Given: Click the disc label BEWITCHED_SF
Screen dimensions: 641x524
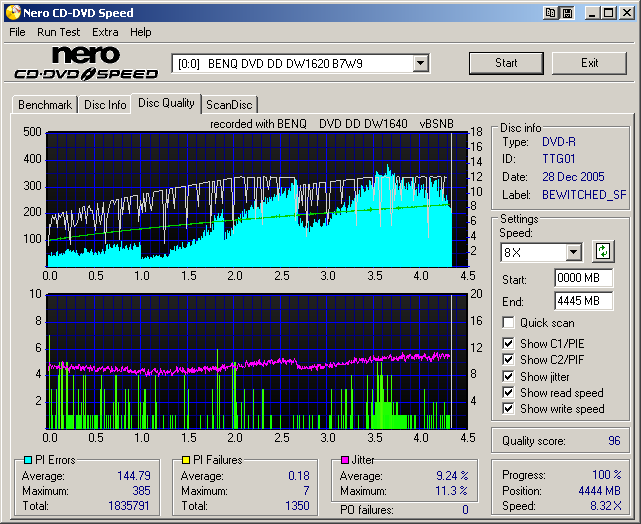Looking at the screenshot, I should coord(584,195).
